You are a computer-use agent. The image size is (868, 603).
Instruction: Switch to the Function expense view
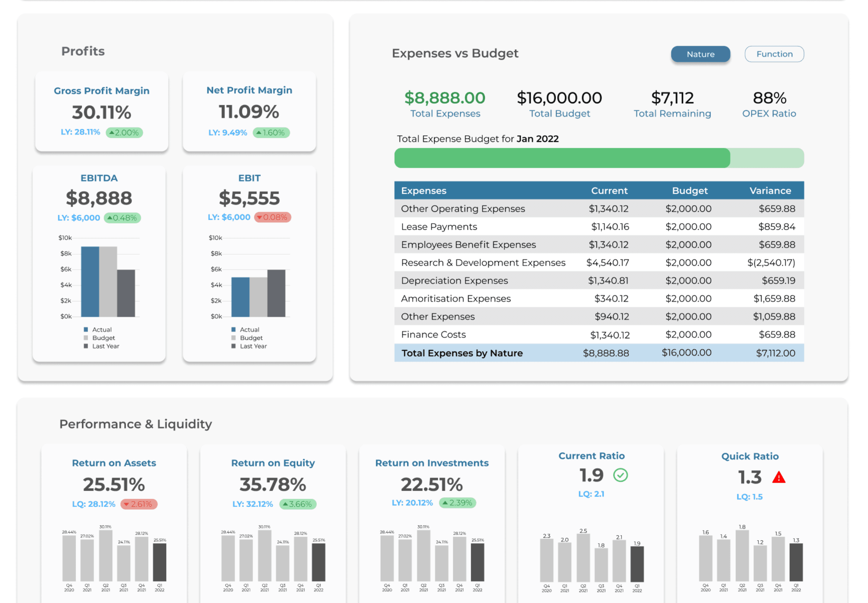[774, 54]
